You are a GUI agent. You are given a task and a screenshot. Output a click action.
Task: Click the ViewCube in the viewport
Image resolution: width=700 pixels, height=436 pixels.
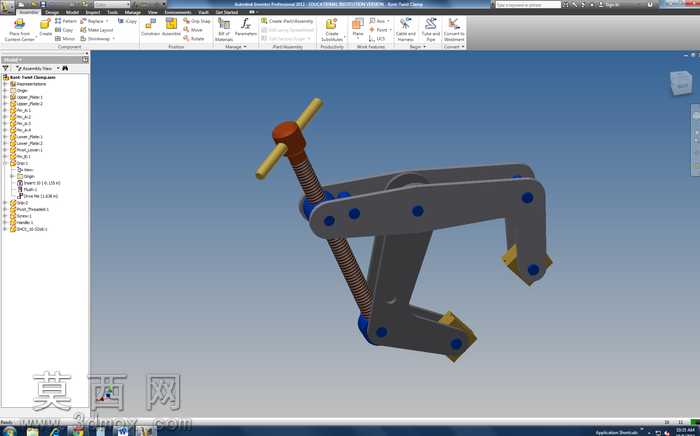[681, 83]
